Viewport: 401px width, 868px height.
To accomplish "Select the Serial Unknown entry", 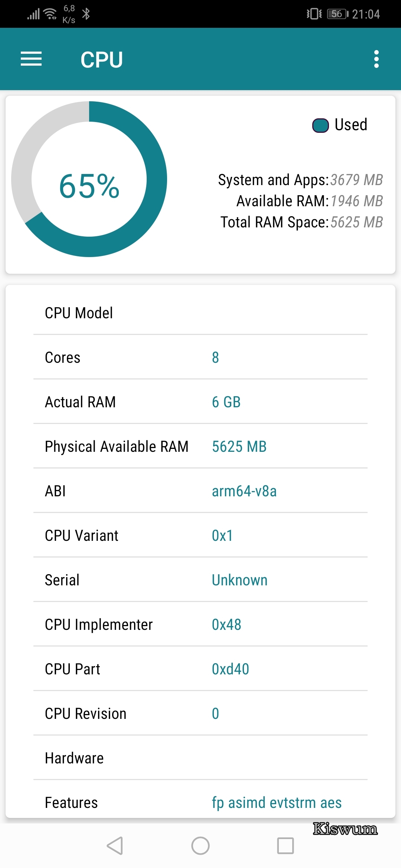I will coord(200,580).
